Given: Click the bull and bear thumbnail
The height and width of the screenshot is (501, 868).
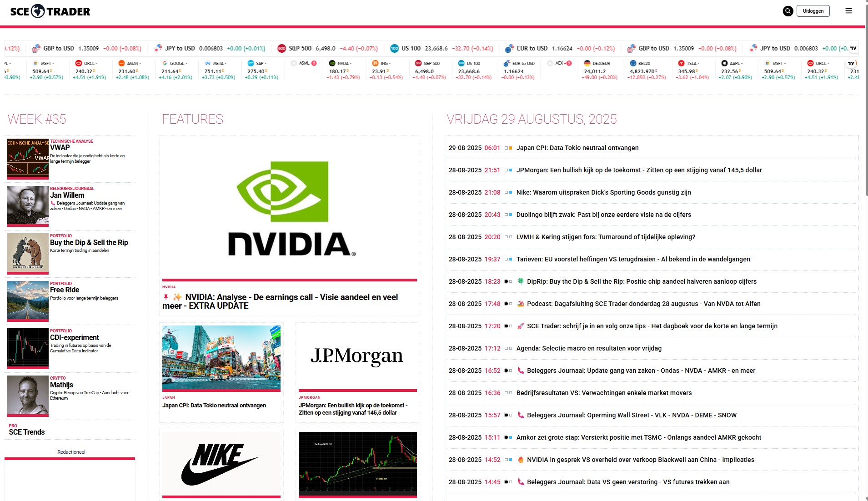Looking at the screenshot, I should (28, 253).
